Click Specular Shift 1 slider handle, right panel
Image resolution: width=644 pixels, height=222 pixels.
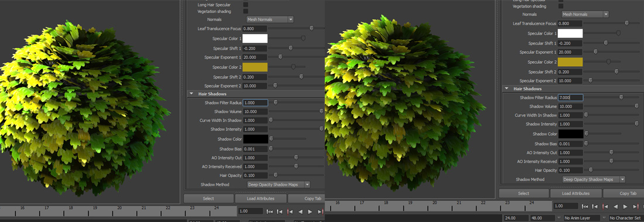point(605,42)
